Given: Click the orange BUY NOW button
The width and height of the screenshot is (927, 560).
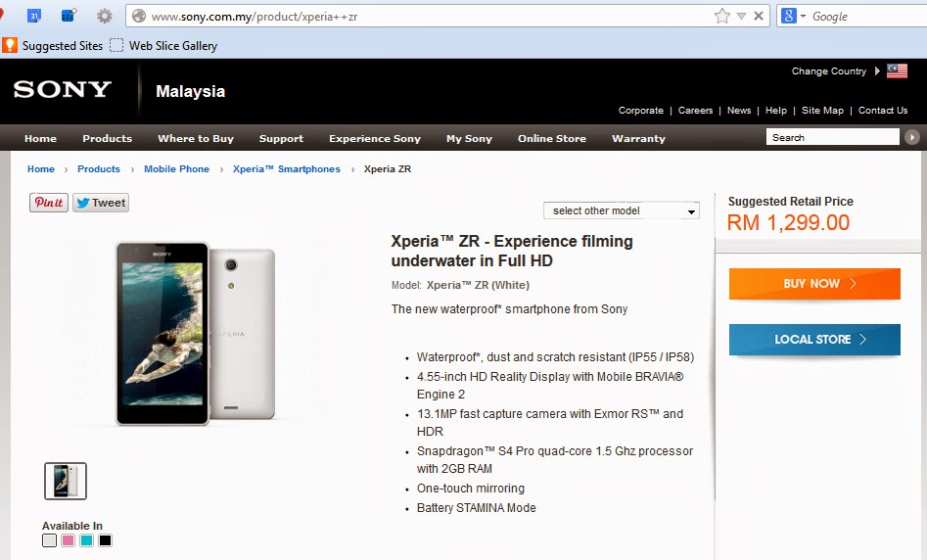Looking at the screenshot, I should point(814,284).
